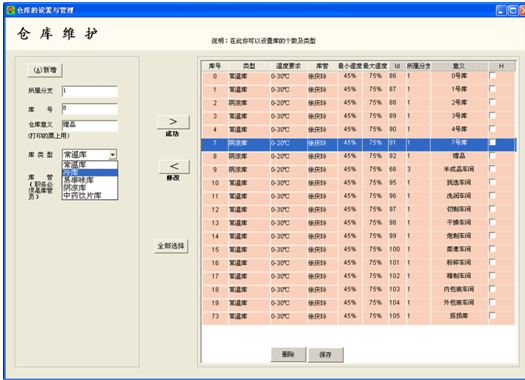
Task: Minimize the 仓库的设置与管理 window
Action: pos(501,10)
